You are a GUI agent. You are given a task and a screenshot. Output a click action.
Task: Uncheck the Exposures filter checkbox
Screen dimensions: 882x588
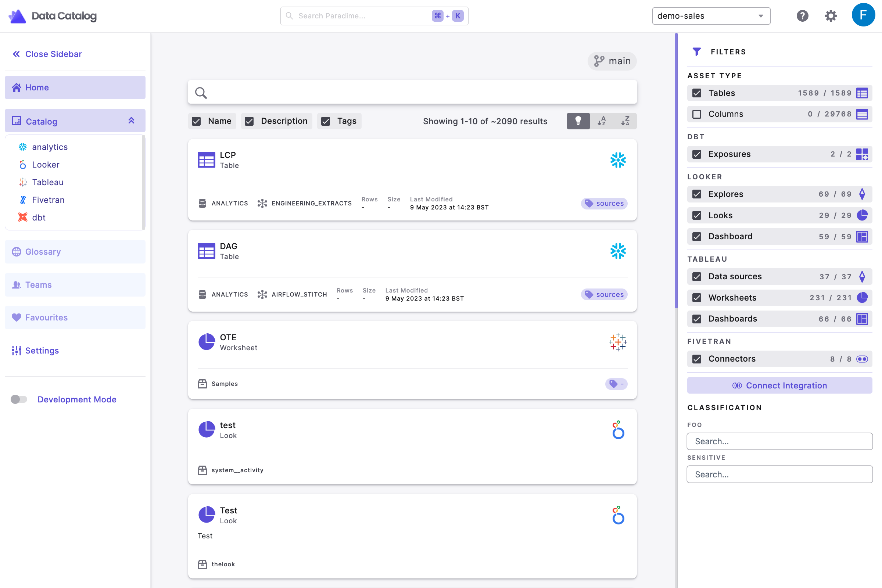(696, 154)
